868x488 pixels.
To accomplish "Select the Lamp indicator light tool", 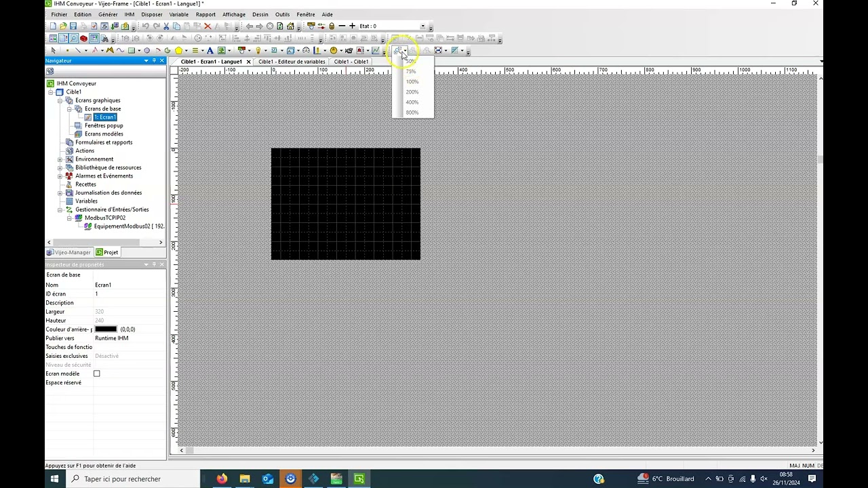I will click(258, 50).
